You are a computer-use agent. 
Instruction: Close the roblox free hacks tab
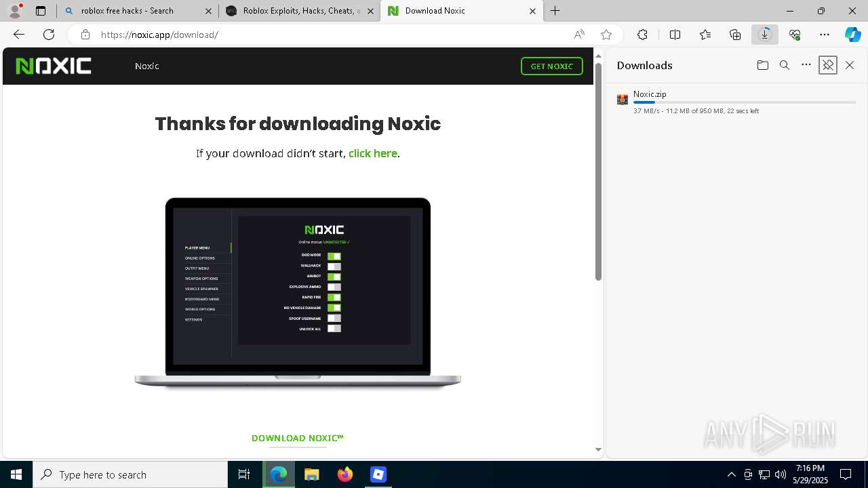click(208, 11)
